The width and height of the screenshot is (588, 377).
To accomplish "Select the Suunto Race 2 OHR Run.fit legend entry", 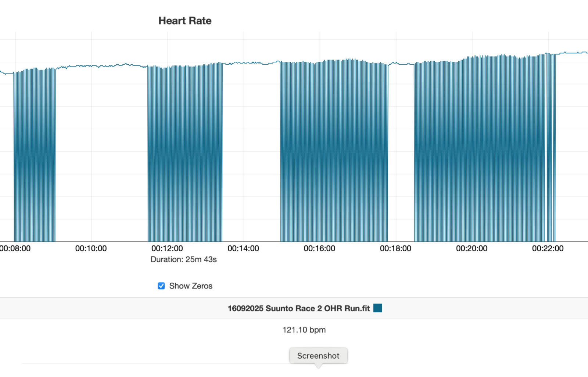I will coord(298,308).
